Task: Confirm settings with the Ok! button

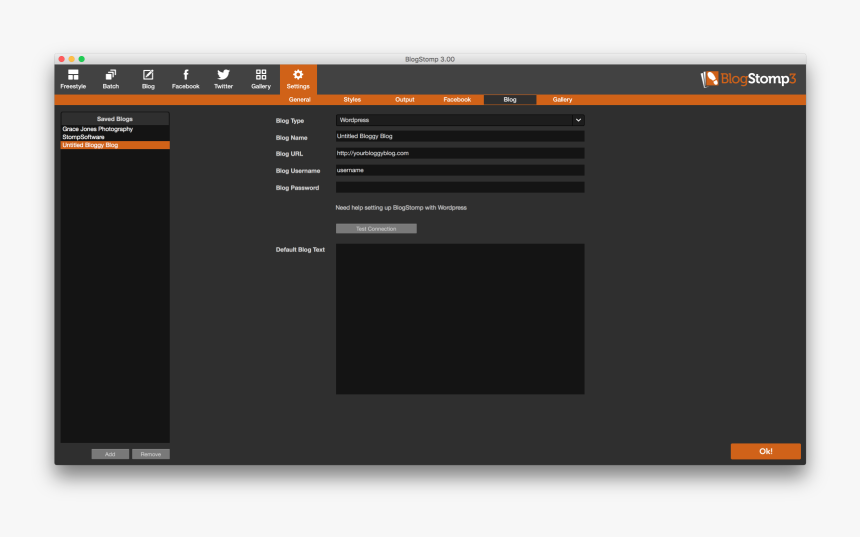Action: [766, 451]
